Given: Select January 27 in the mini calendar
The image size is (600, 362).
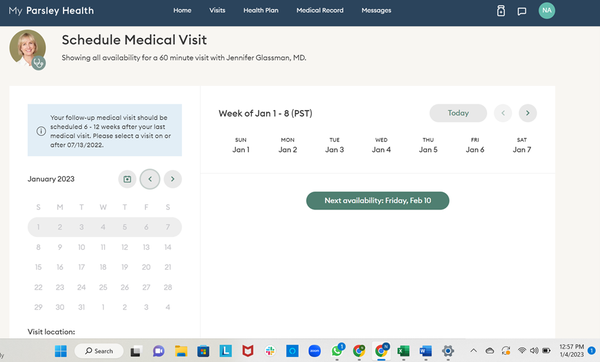Looking at the screenshot, I should click(x=146, y=287).
